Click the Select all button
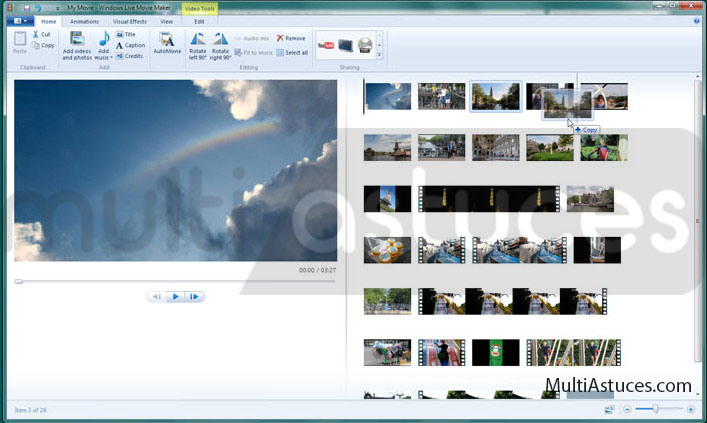Screen dimensions: 707x423 point(292,52)
